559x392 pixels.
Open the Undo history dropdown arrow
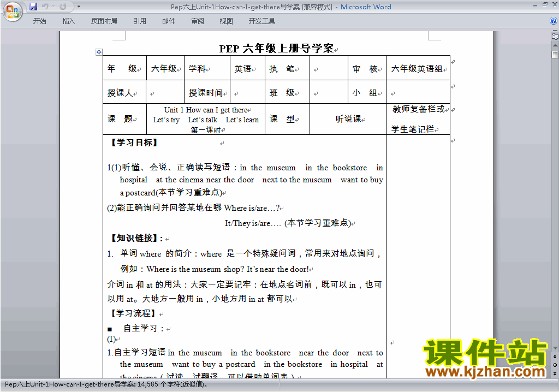(53, 7)
